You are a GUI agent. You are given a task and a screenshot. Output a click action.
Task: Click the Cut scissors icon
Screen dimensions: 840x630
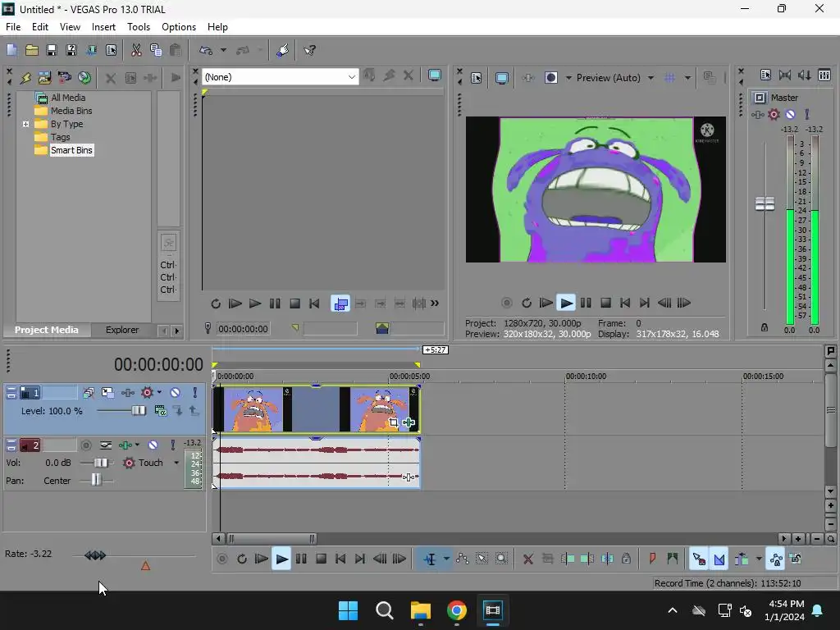pos(136,50)
